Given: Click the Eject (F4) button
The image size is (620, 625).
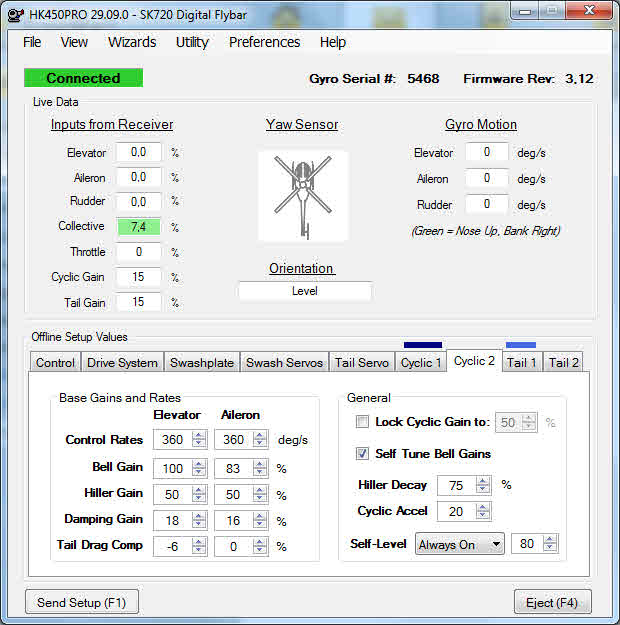Looking at the screenshot, I should point(552,602).
